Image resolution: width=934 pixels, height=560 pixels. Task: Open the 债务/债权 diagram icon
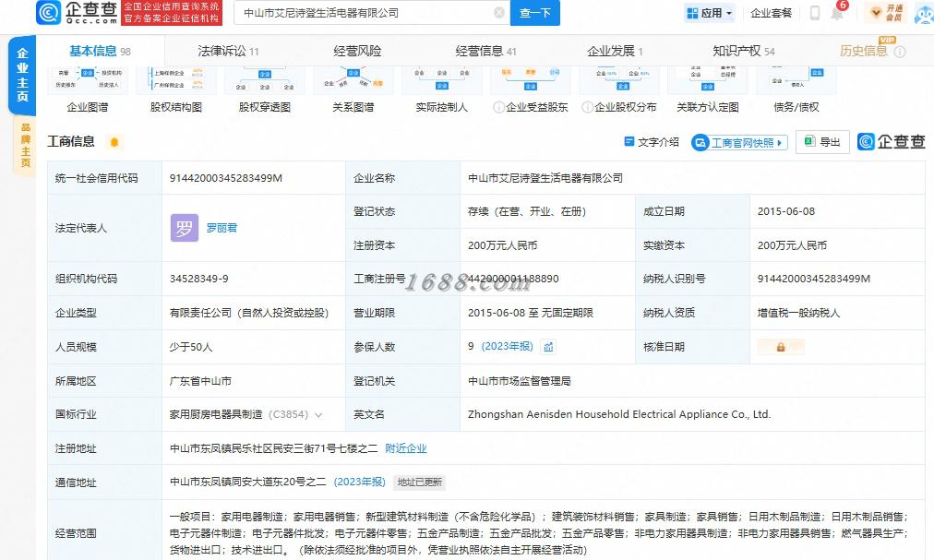pos(796,80)
